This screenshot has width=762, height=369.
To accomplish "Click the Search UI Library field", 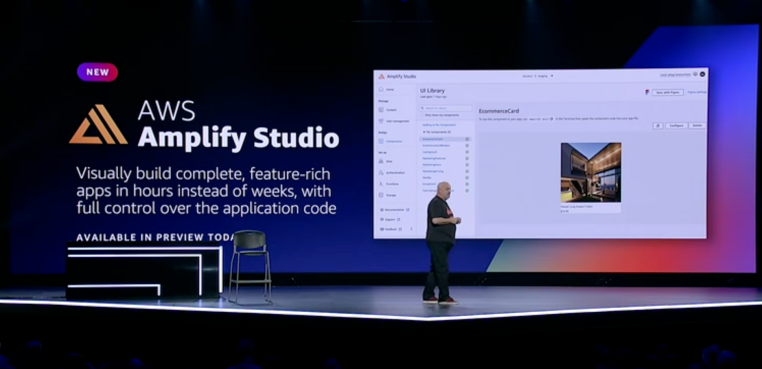I will 446,108.
